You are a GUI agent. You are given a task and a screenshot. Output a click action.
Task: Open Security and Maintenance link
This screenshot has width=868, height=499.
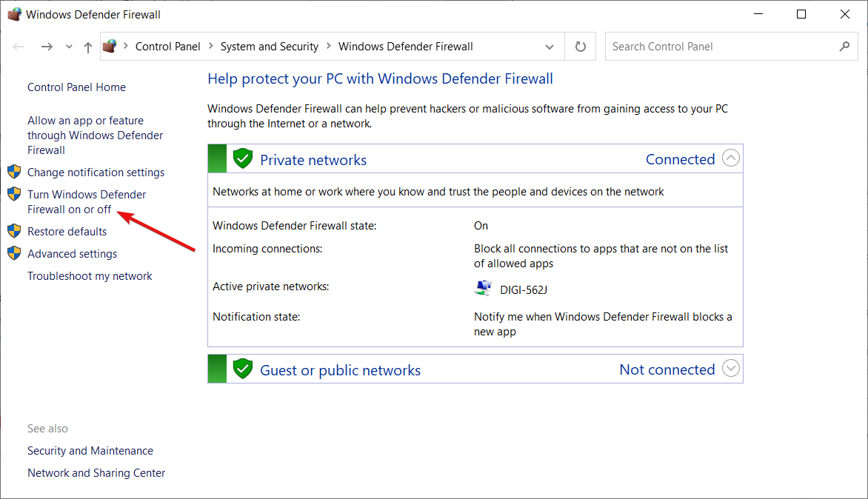click(x=90, y=451)
